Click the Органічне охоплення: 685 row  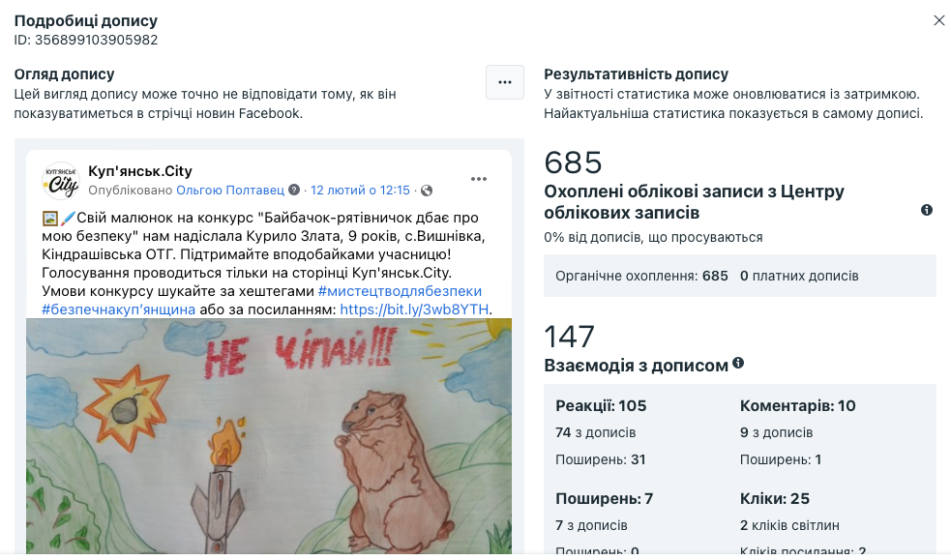point(740,276)
